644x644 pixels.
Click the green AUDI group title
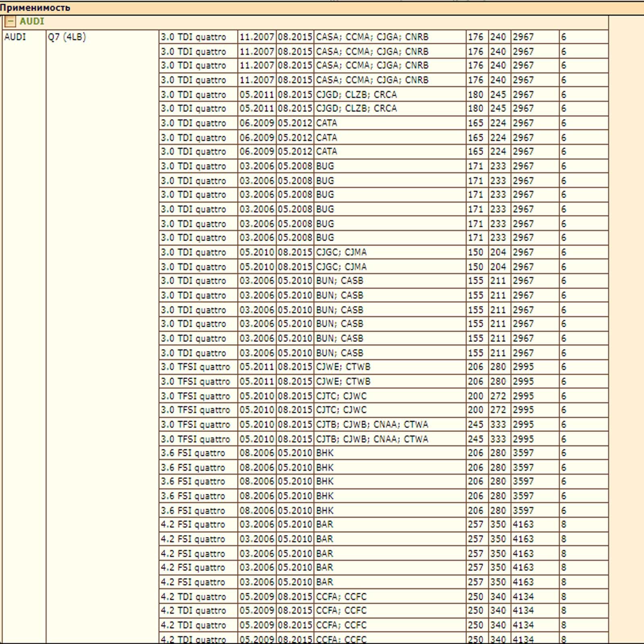click(x=32, y=21)
